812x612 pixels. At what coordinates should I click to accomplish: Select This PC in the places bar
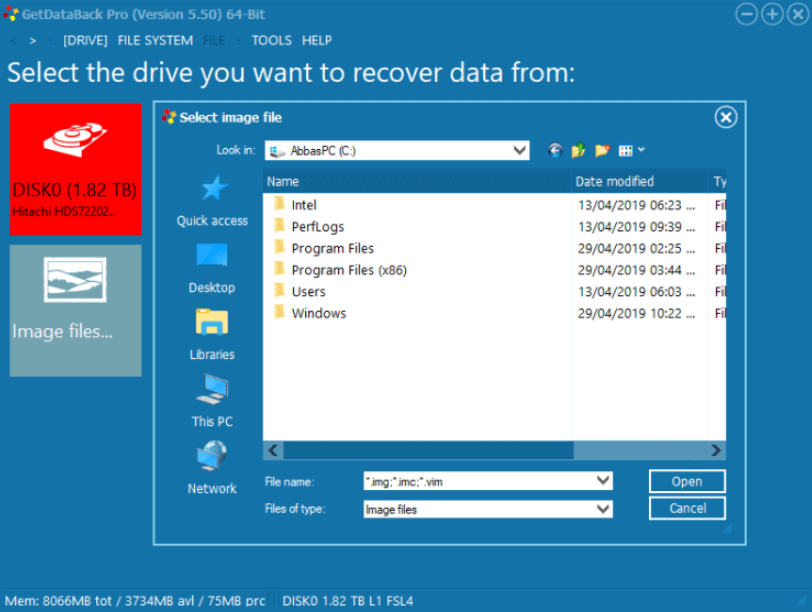[212, 402]
